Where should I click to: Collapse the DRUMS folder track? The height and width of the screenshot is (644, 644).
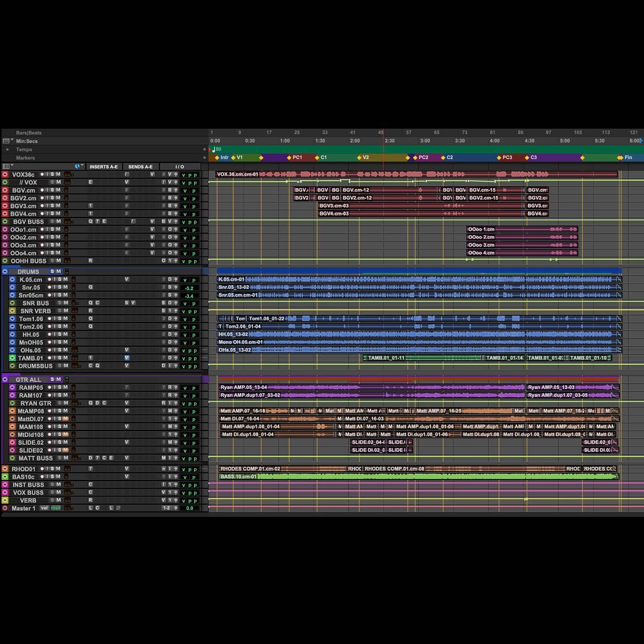click(5, 271)
